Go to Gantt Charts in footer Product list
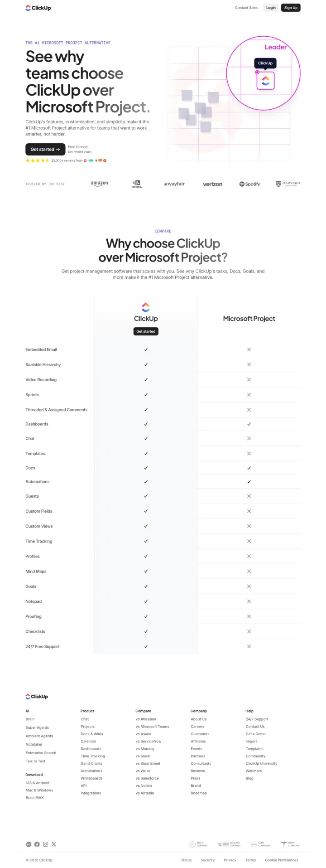Image resolution: width=326 pixels, height=868 pixels. (91, 763)
